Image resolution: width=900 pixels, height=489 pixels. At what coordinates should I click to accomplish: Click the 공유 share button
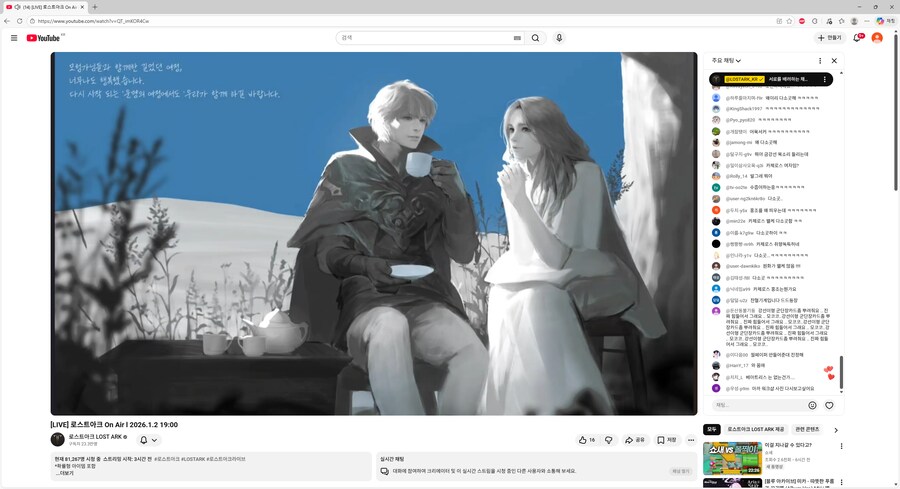pos(635,440)
